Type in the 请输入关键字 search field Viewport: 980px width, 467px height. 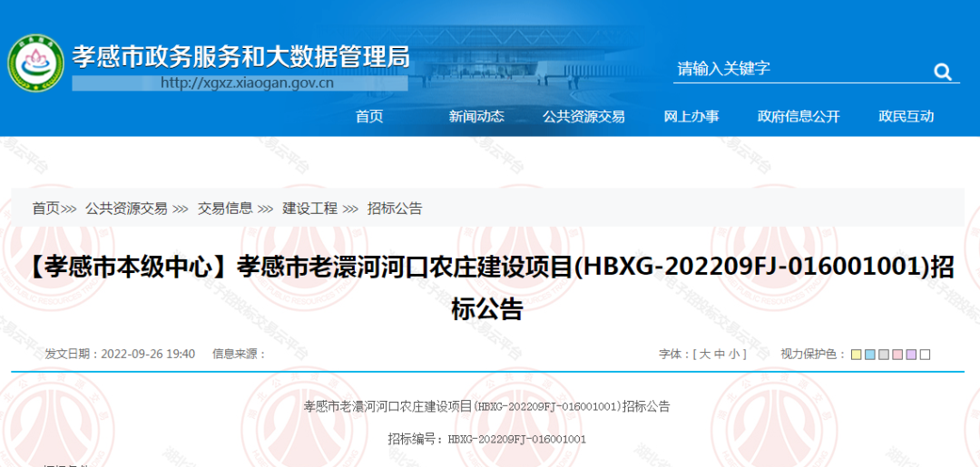[799, 69]
